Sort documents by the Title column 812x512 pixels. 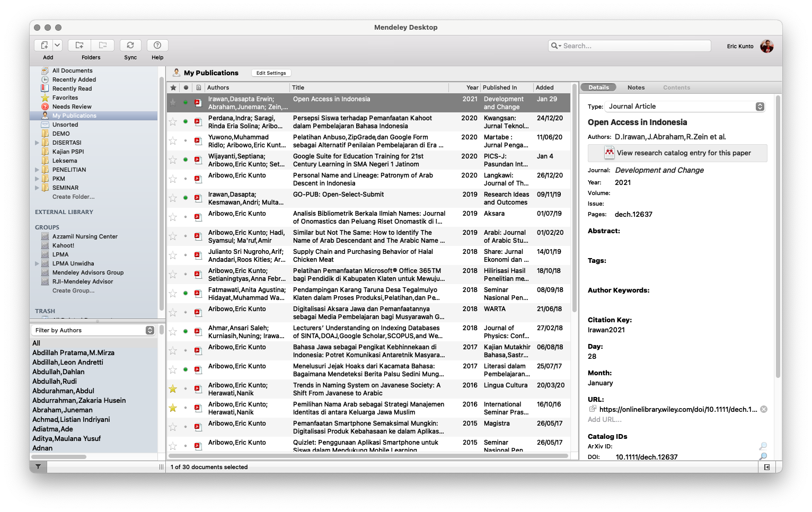(369, 87)
